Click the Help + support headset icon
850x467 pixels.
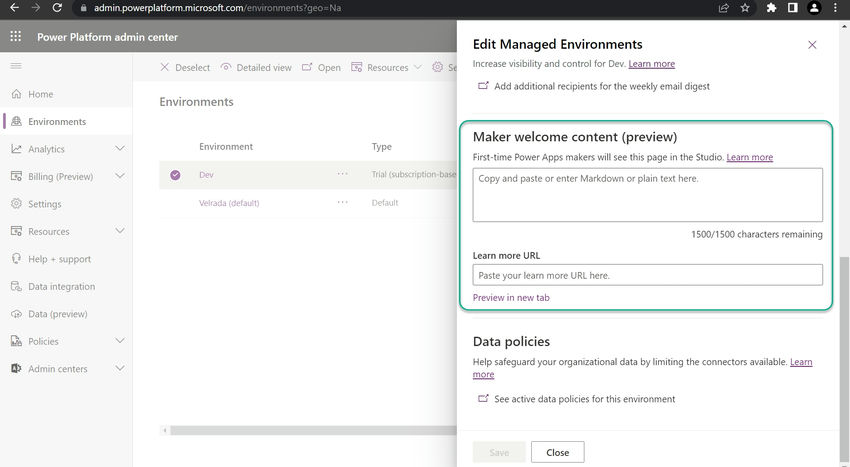click(16, 259)
